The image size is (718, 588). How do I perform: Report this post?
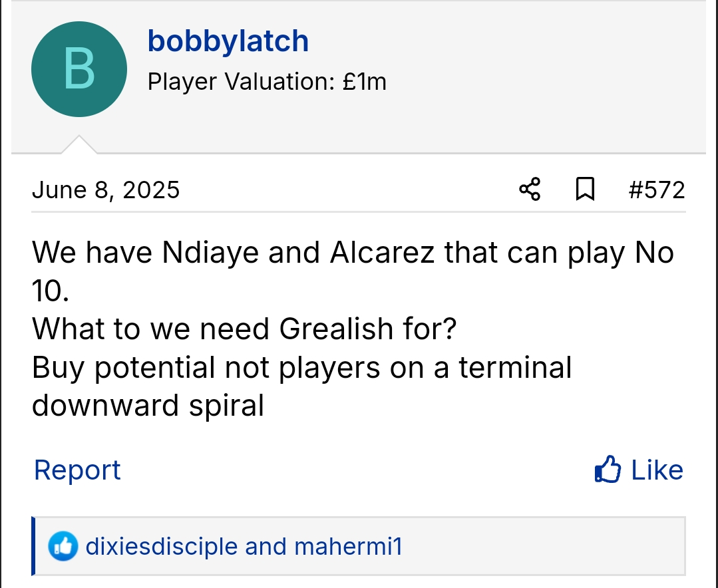(x=77, y=470)
